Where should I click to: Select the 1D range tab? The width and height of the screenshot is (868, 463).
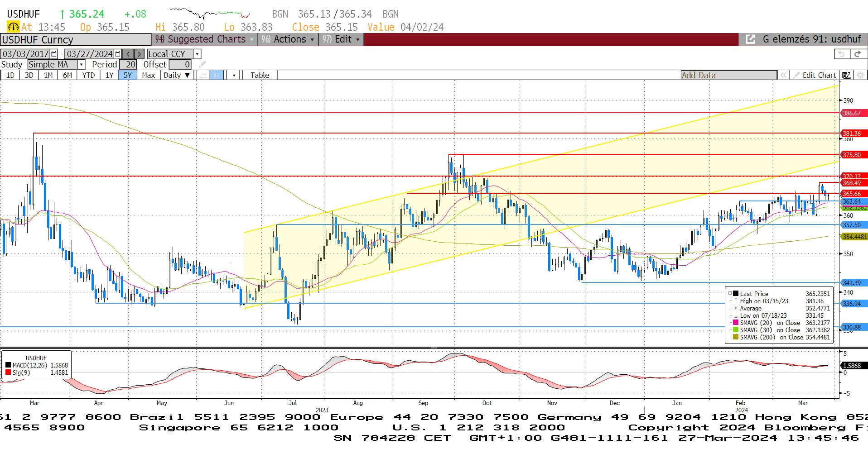pos(10,75)
